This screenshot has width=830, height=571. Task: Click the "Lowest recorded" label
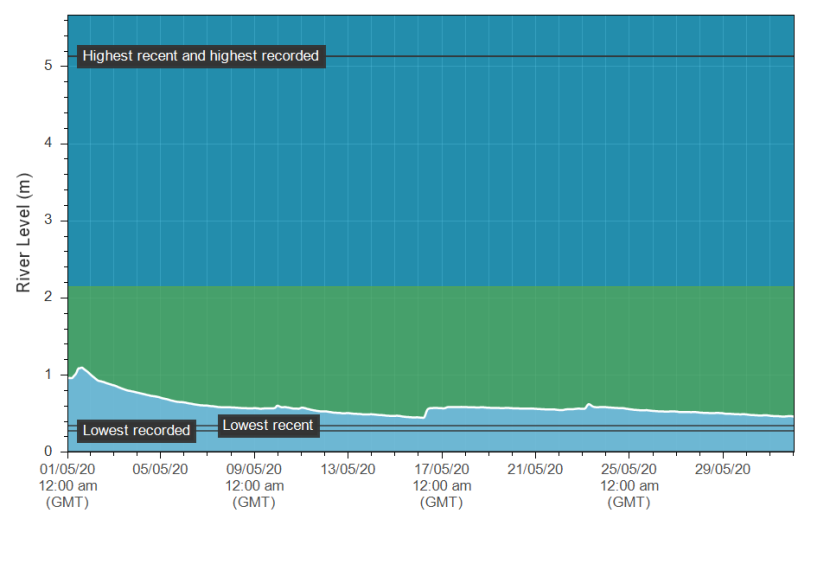pos(136,430)
